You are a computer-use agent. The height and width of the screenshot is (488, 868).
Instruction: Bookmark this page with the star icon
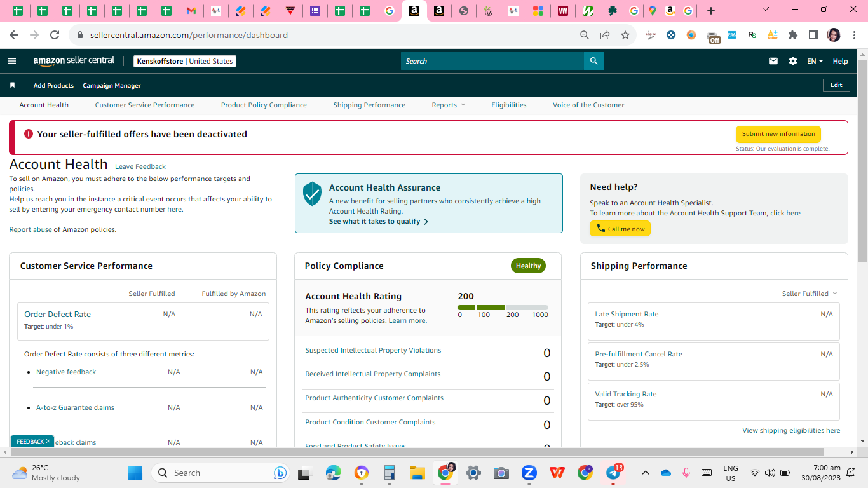pos(625,35)
